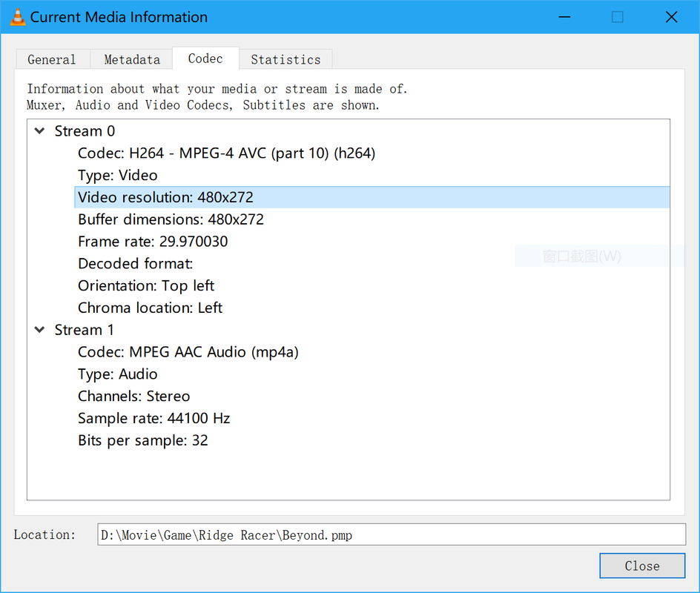Screen dimensions: 700x593
Task: Click the VLC cone icon in title bar
Action: point(18,17)
